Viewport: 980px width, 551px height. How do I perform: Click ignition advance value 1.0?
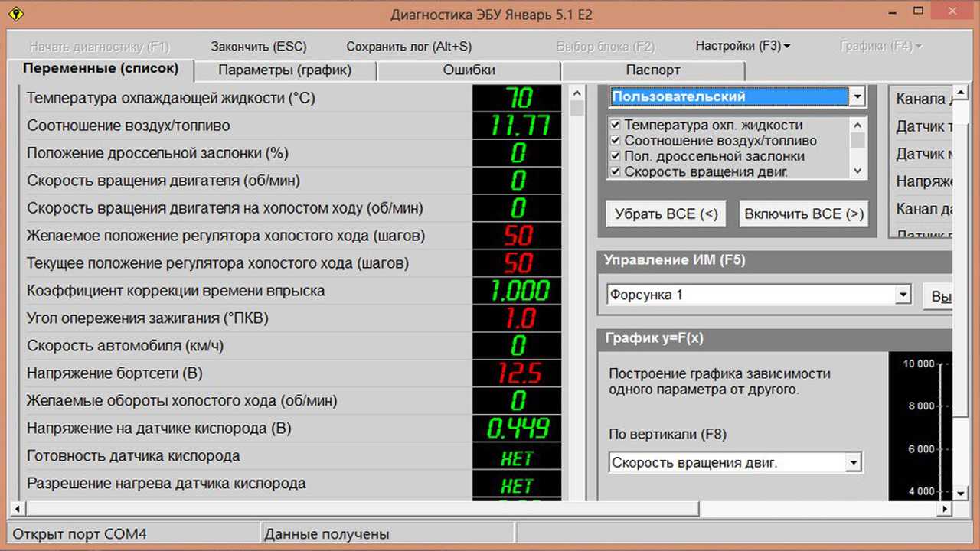[518, 318]
